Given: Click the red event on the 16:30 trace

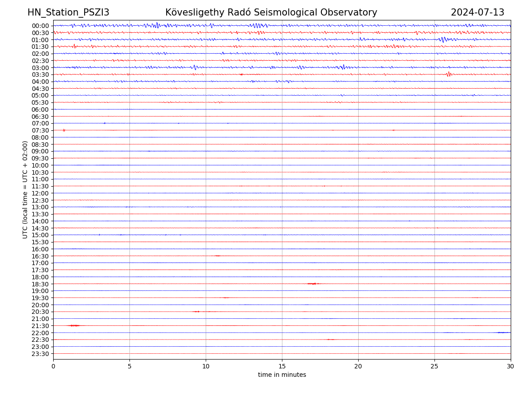Looking at the screenshot, I should 217,256.
